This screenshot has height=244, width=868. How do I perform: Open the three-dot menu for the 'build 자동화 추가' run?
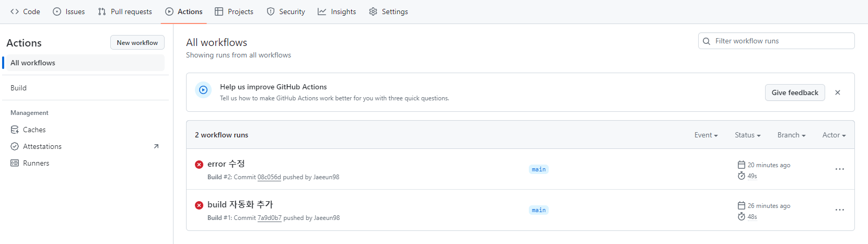(x=839, y=210)
